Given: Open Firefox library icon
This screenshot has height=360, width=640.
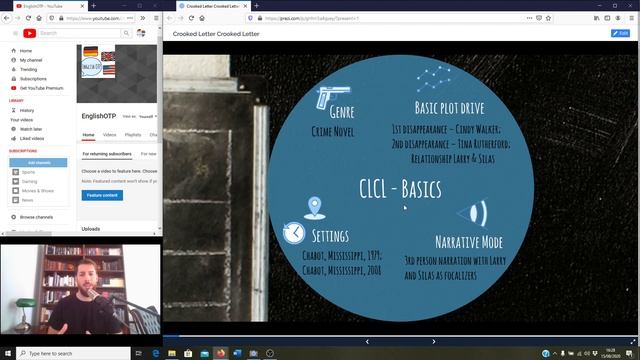Looking at the screenshot, I should click(x=596, y=18).
